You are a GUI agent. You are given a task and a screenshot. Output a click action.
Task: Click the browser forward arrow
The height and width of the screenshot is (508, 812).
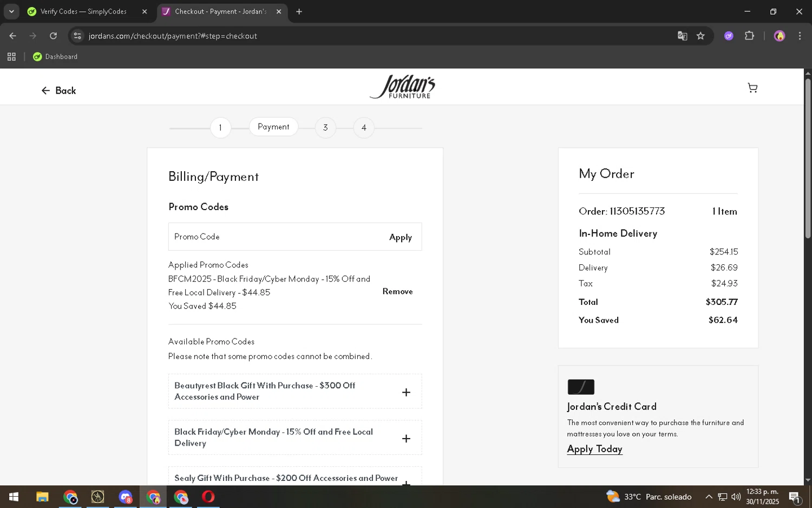(x=32, y=36)
